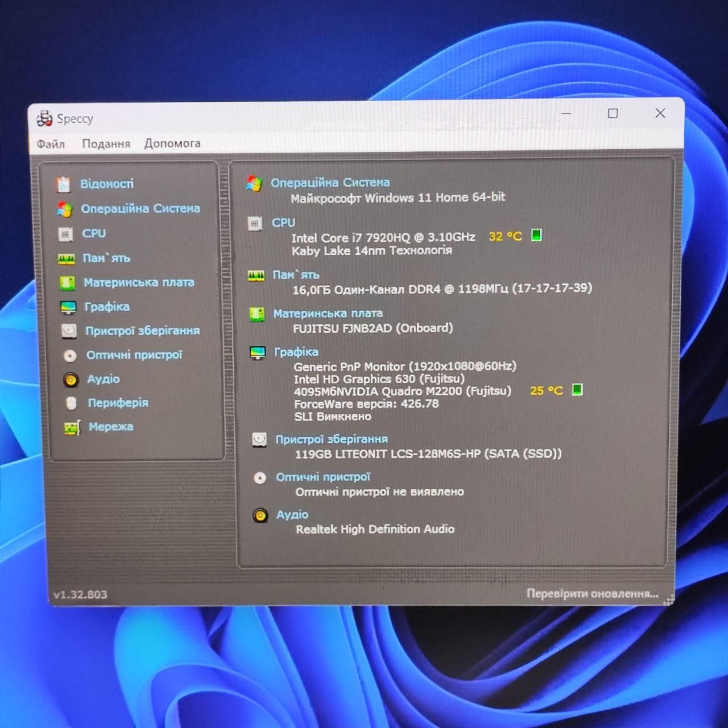Click the speaker icon beside sidebar Аудіо
This screenshot has height=728, width=728.
(x=71, y=379)
